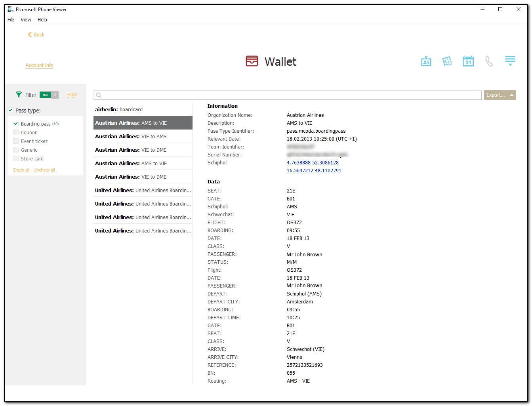Open the categories hamburger dropdown menu

tap(510, 61)
